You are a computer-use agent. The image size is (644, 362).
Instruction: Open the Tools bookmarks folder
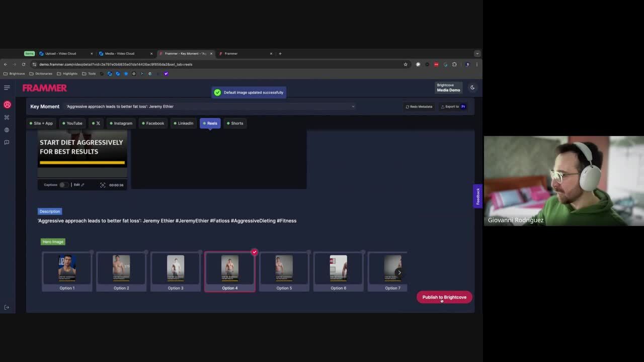point(89,73)
